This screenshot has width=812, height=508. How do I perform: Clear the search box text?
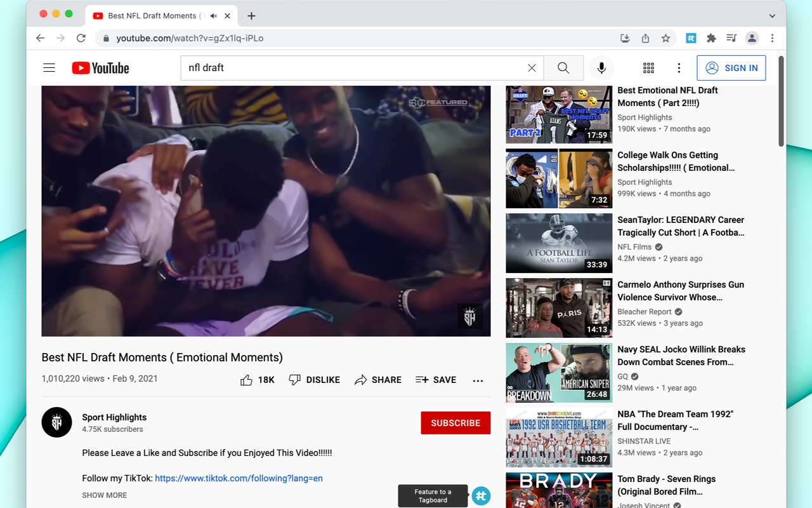click(x=532, y=68)
